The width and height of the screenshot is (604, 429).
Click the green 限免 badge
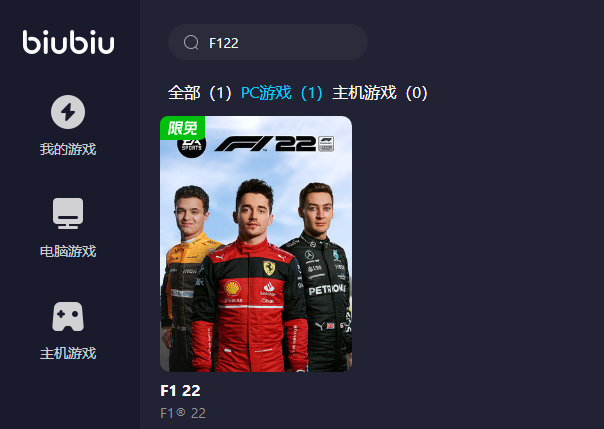click(183, 128)
